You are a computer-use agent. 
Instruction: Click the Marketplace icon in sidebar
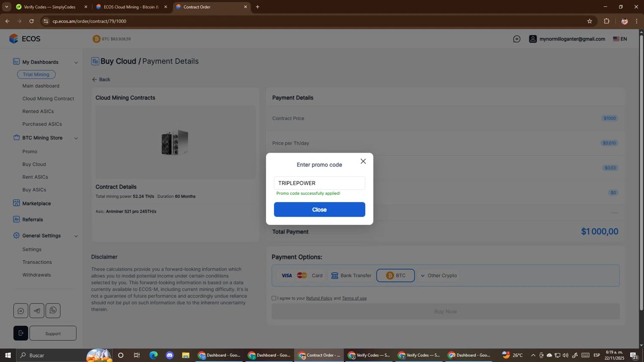pos(16,203)
